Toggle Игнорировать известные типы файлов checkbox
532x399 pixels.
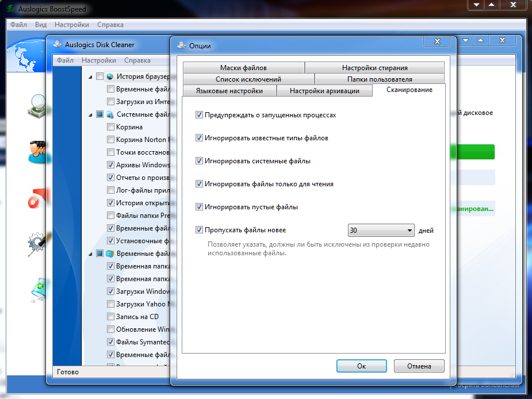199,138
